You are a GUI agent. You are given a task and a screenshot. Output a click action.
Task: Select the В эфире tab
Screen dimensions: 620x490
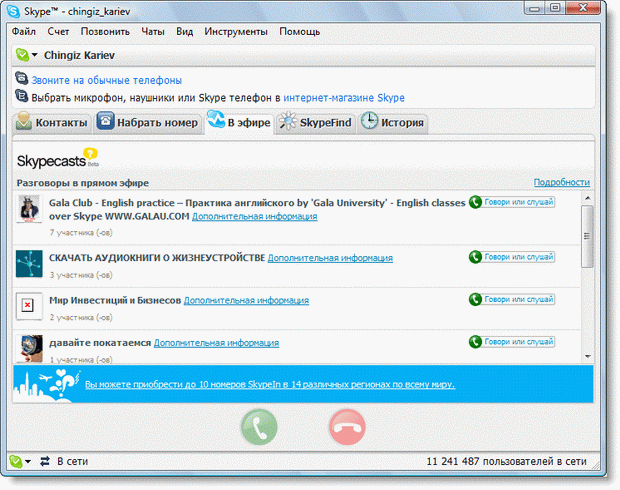pos(239,123)
